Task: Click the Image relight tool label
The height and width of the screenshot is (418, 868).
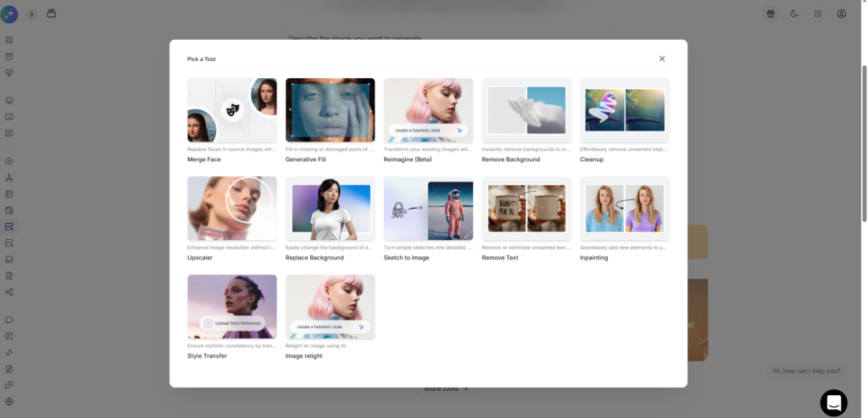Action: (x=304, y=356)
